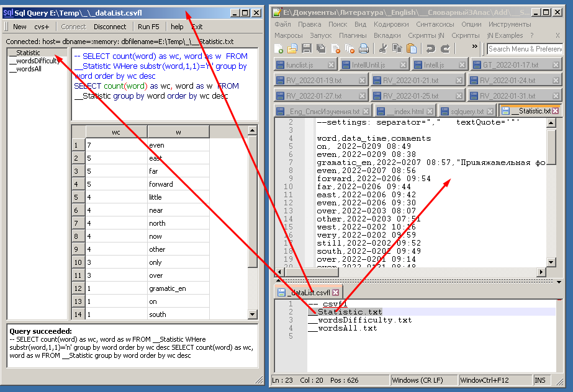This screenshot has height=392, width=573.
Task: Switch to the RV_2022-01-25.txt tab
Action: click(417, 96)
